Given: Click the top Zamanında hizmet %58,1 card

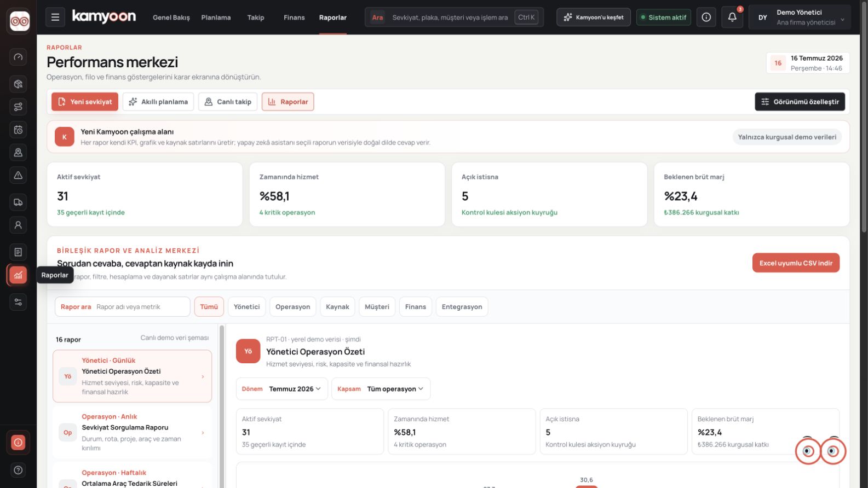Looking at the screenshot, I should (347, 194).
